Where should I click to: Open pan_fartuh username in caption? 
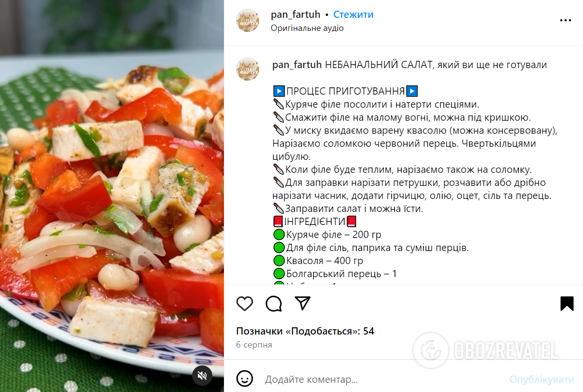click(x=297, y=65)
